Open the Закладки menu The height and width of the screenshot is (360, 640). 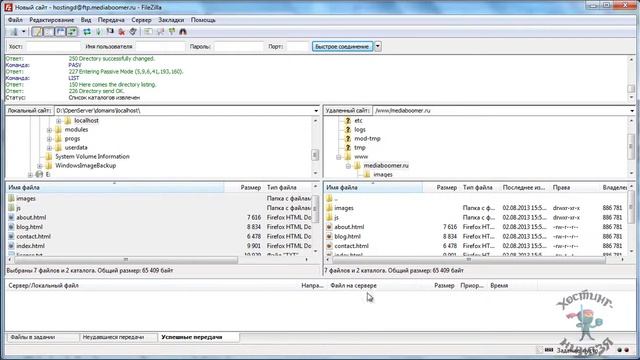171,20
